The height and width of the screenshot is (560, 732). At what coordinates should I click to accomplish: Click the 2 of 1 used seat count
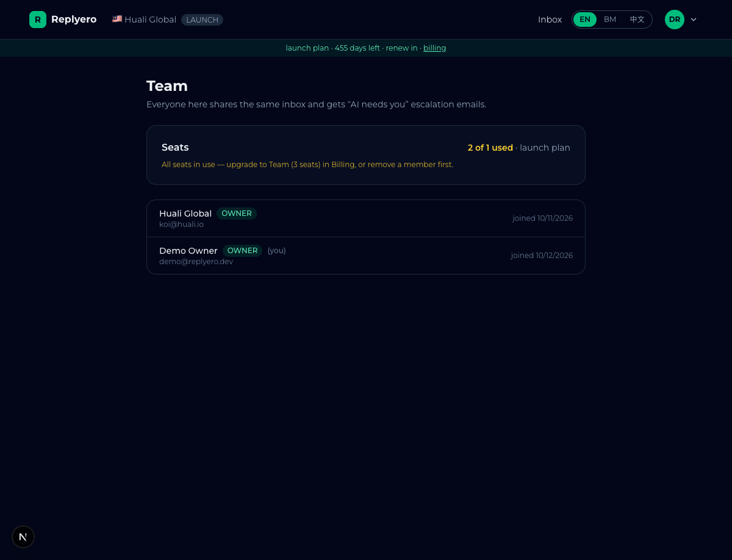point(490,148)
